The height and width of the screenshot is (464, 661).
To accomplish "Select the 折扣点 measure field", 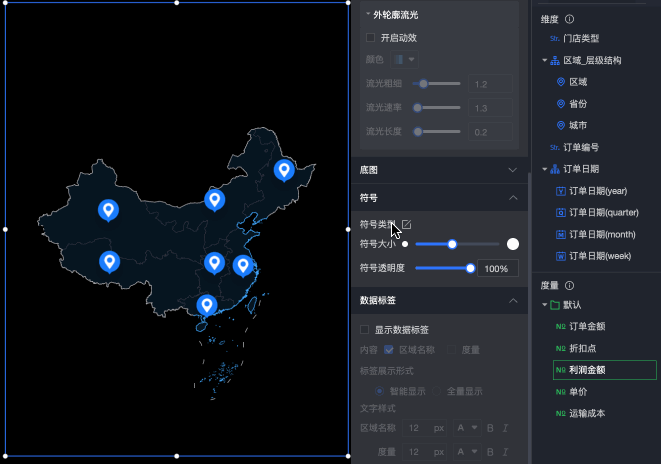I will click(583, 349).
